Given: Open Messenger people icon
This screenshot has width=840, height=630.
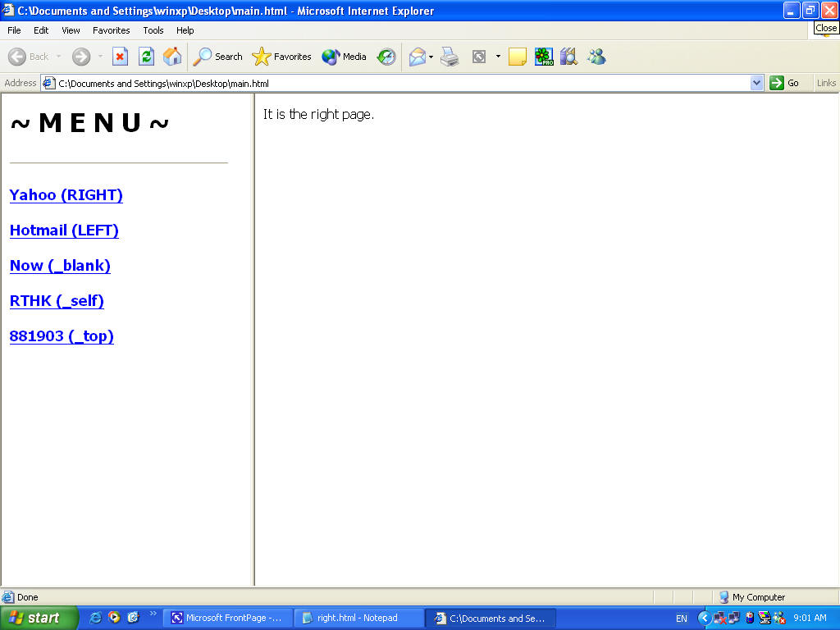Looking at the screenshot, I should [596, 57].
